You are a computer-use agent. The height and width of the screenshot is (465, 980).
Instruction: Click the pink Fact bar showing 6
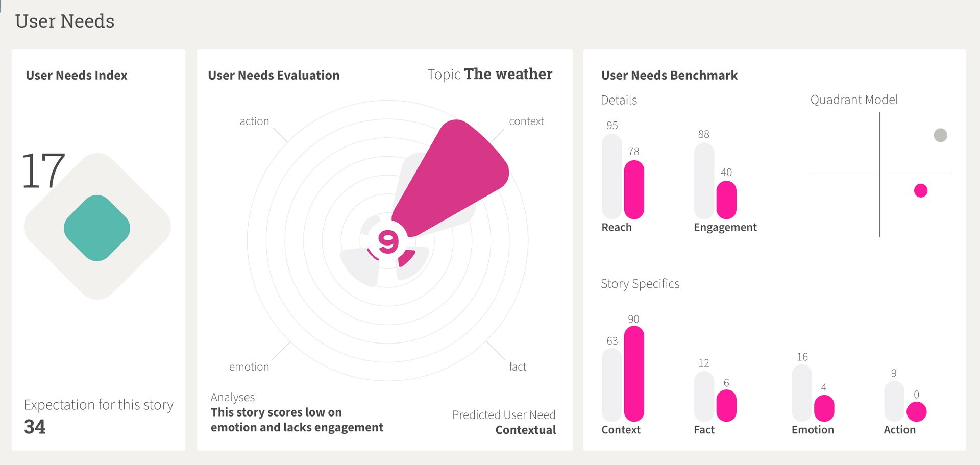point(726,406)
